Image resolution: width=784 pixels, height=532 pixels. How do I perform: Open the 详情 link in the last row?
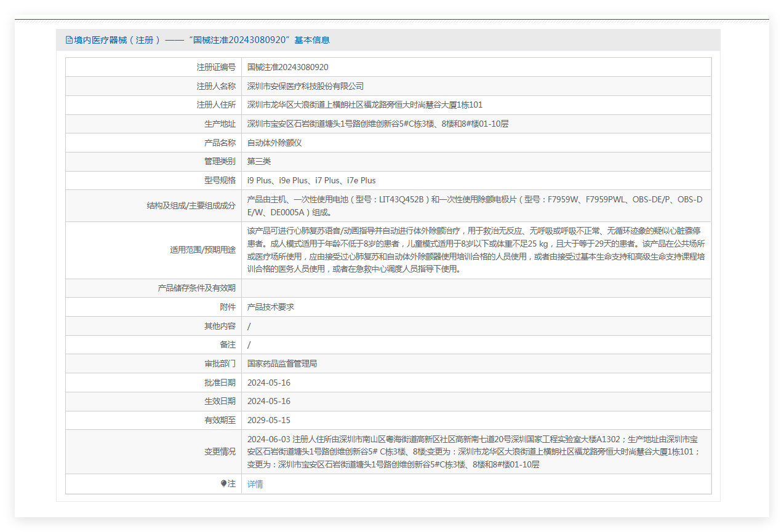point(255,484)
